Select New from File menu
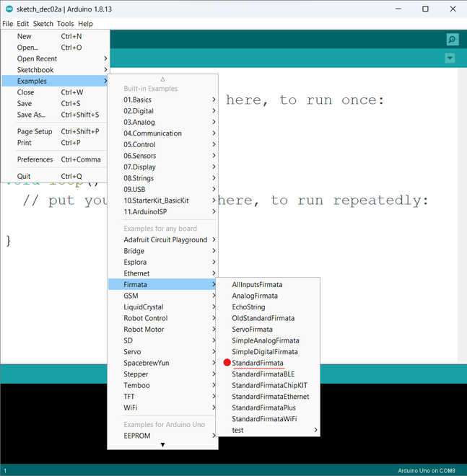 click(x=55, y=37)
